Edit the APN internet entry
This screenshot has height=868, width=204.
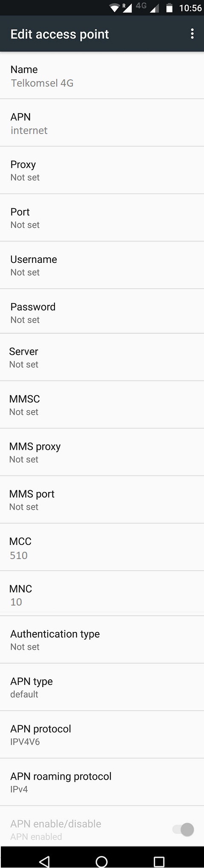[102, 123]
